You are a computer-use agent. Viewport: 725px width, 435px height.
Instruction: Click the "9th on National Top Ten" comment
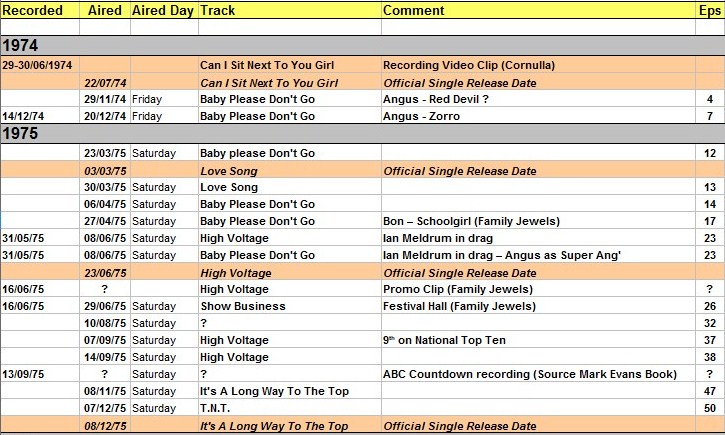pyautogui.click(x=444, y=340)
